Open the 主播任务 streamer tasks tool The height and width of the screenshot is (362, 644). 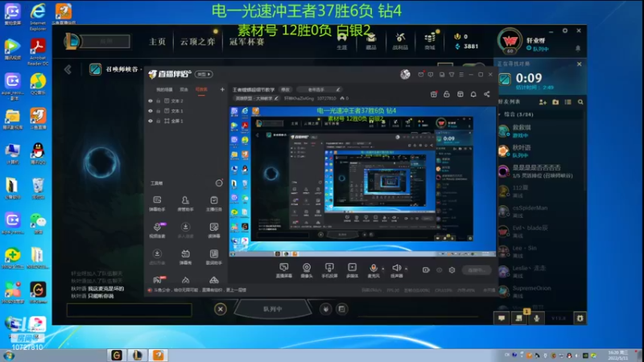[x=213, y=204]
